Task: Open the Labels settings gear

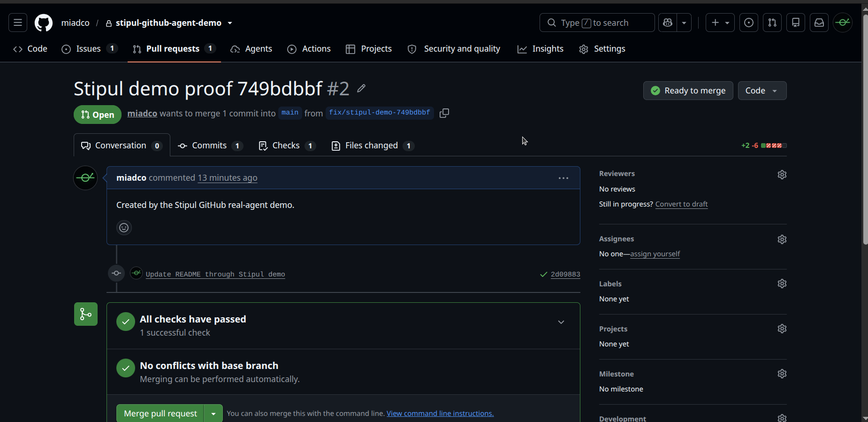Action: [782, 284]
